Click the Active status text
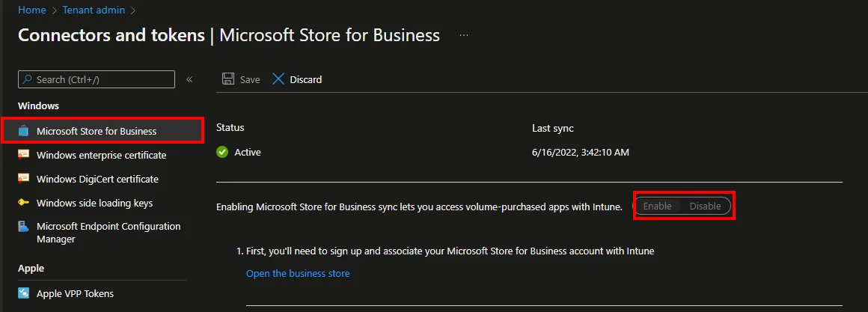This screenshot has width=868, height=312. pos(248,152)
